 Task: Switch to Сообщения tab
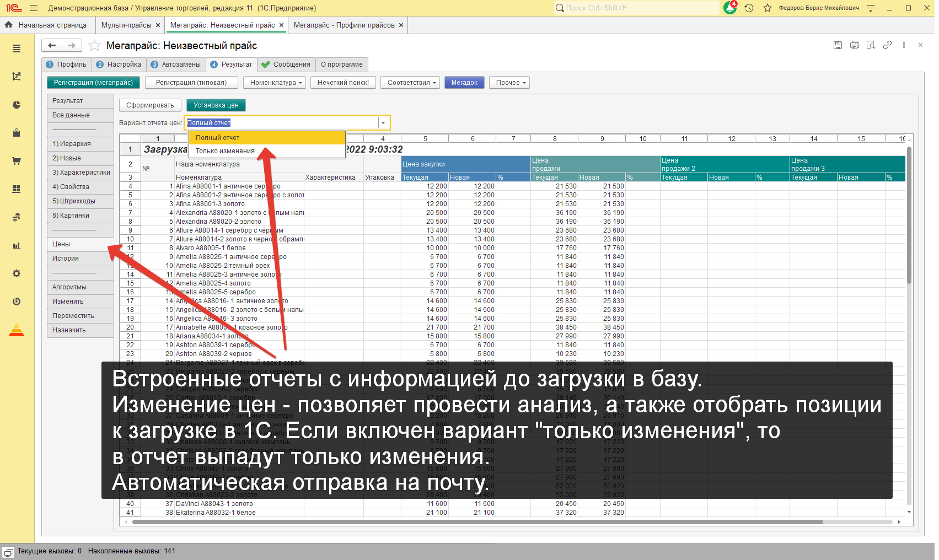(286, 64)
